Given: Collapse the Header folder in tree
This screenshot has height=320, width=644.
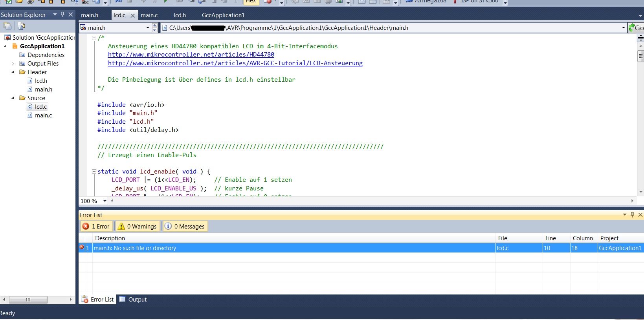Looking at the screenshot, I should pyautogui.click(x=13, y=72).
